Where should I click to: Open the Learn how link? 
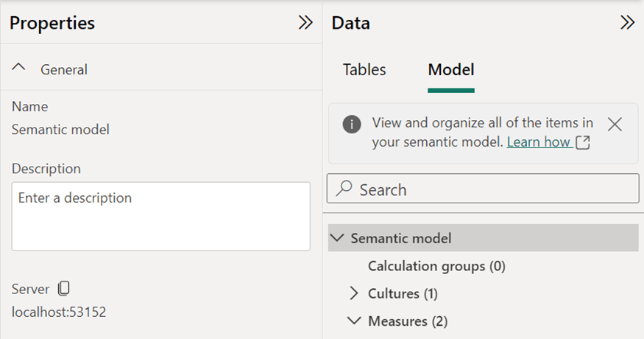click(x=539, y=142)
